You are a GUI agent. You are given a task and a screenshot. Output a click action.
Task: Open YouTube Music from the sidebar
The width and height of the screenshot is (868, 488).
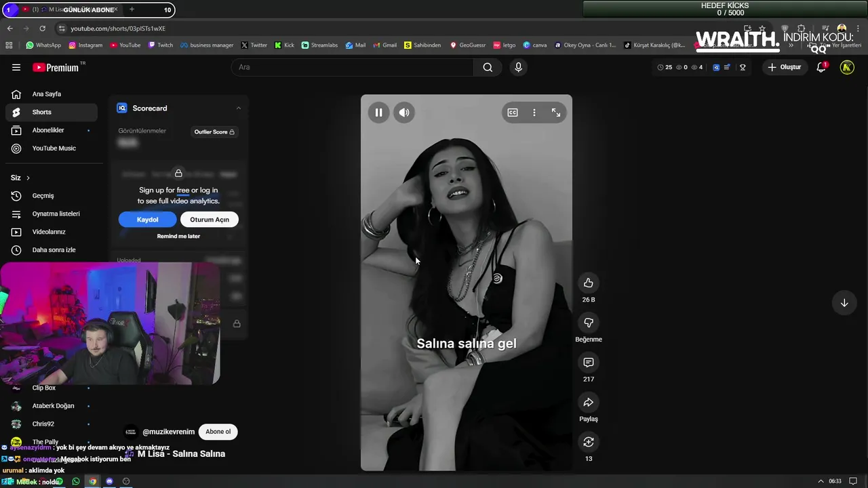point(52,148)
